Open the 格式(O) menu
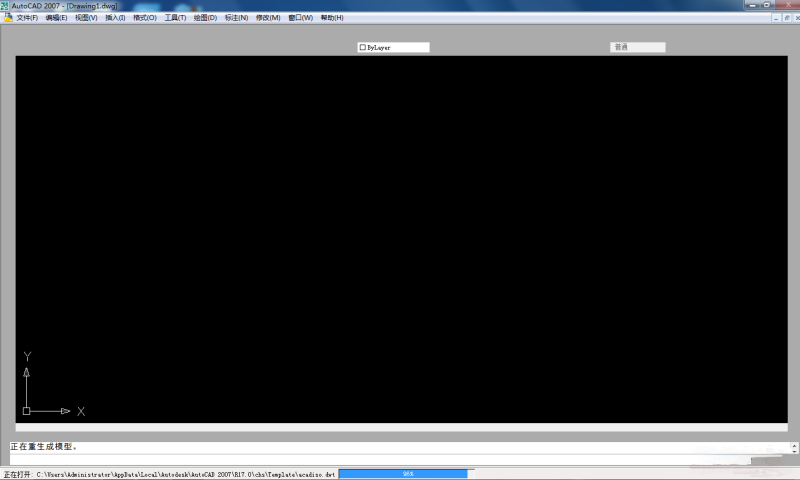The width and height of the screenshot is (800, 480). (145, 17)
